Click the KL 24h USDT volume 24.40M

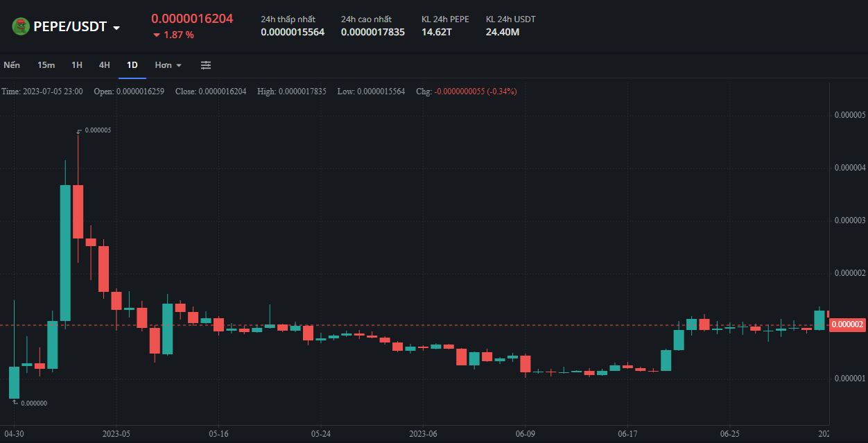[503, 32]
